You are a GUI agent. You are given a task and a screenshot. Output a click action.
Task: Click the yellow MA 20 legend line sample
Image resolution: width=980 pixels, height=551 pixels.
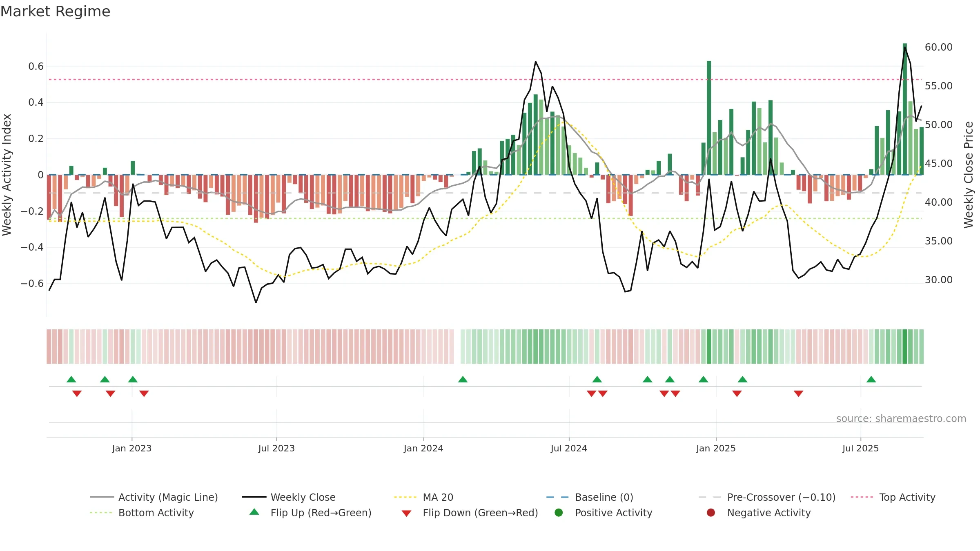tap(405, 497)
